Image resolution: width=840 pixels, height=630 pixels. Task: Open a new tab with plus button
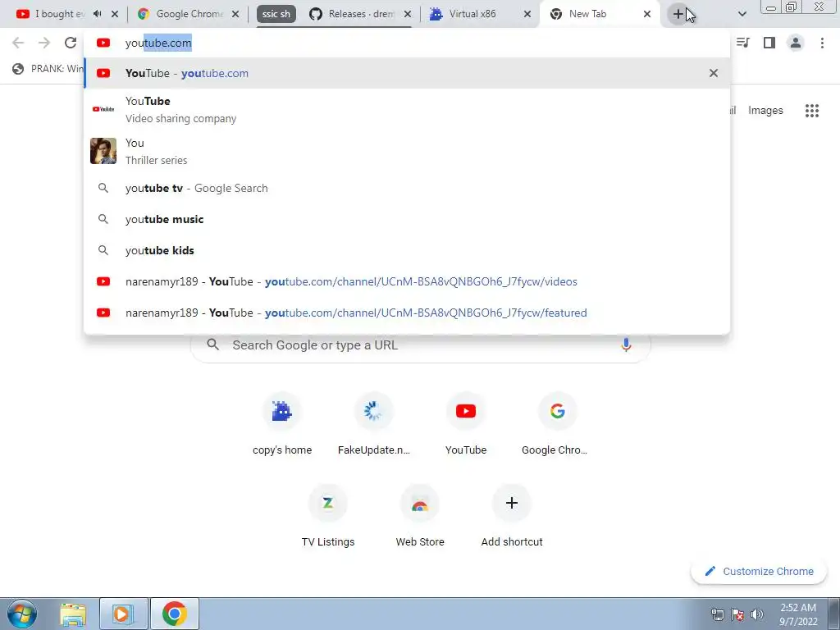pyautogui.click(x=678, y=14)
